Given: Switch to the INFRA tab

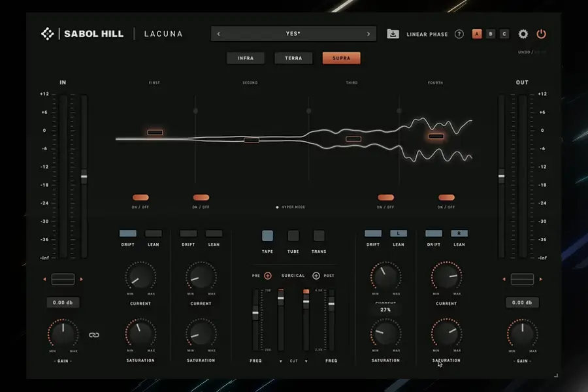Looking at the screenshot, I should coord(246,58).
